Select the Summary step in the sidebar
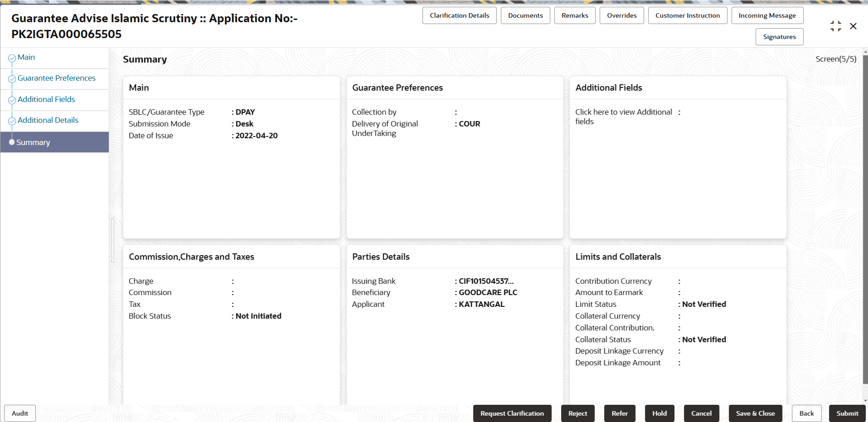 point(54,142)
